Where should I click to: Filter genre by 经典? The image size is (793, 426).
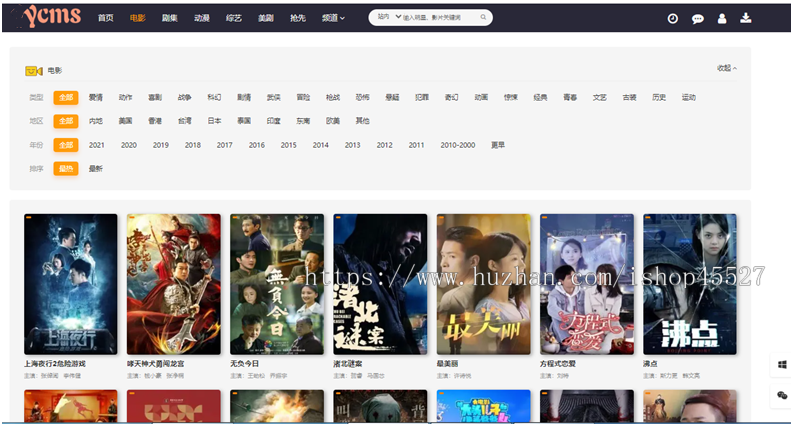[540, 97]
